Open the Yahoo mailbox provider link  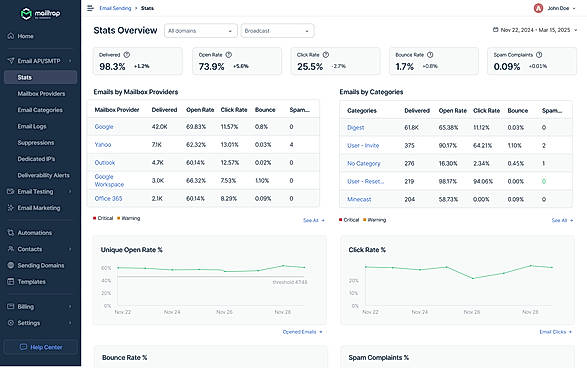[103, 145]
